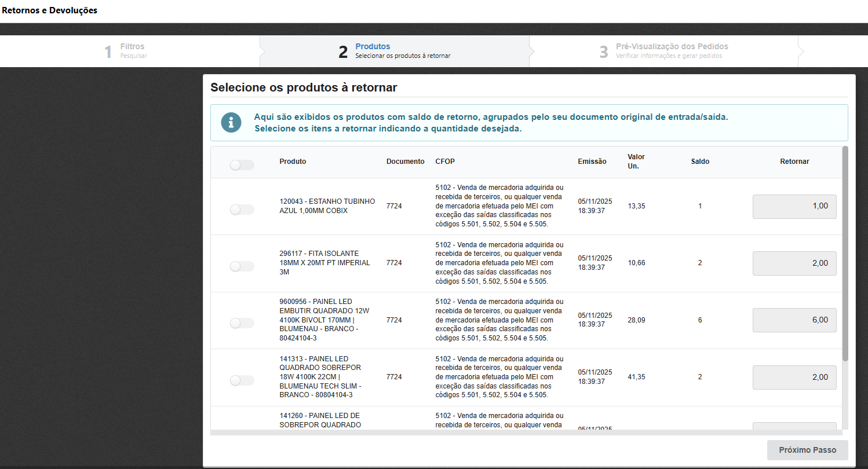The image size is (868, 469).
Task: Click the Retornos e Devoluções page title
Action: click(x=49, y=10)
